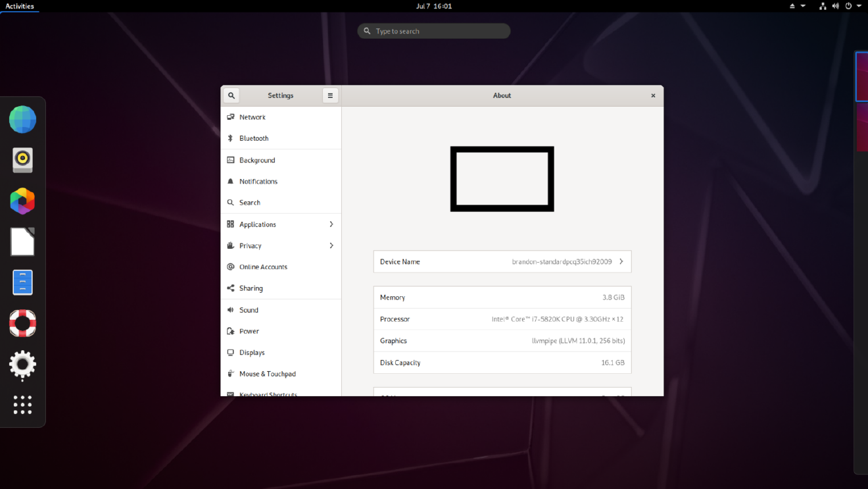Viewport: 868px width, 489px height.
Task: Launch LibreOffice Writer from the dock
Action: click(22, 242)
